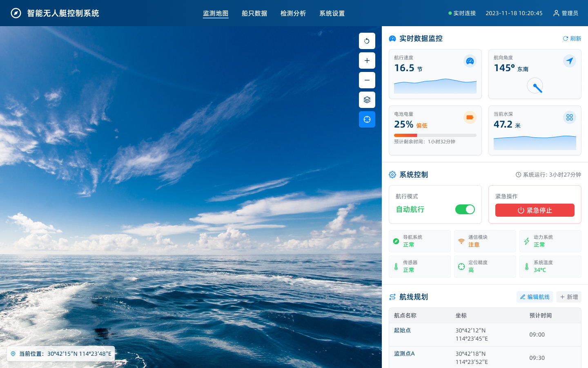
Task: Click 新增 to add a waypoint
Action: tap(569, 297)
